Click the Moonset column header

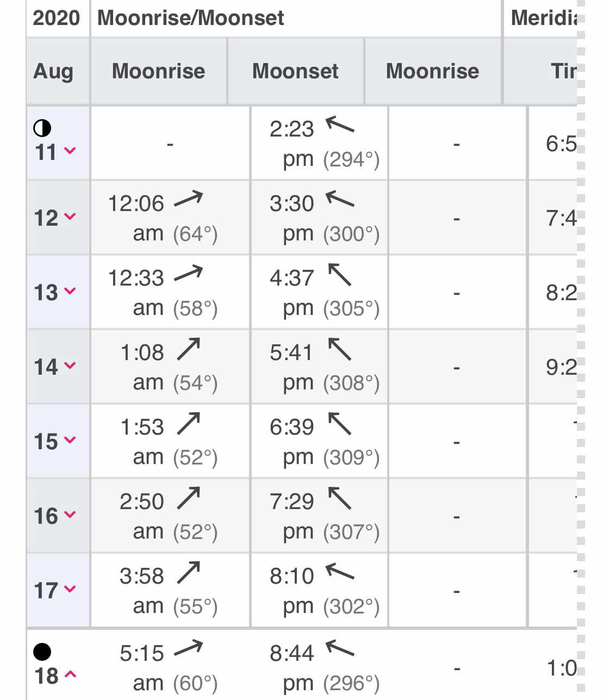click(296, 71)
